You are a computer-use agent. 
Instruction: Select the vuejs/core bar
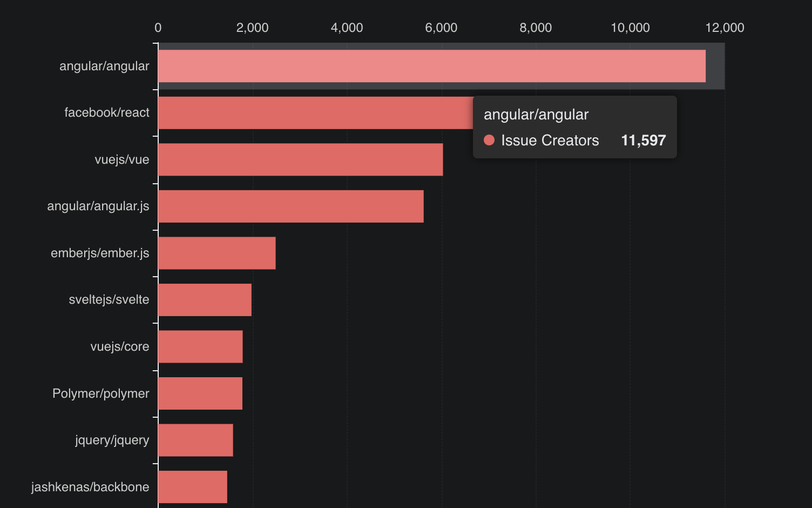click(199, 346)
